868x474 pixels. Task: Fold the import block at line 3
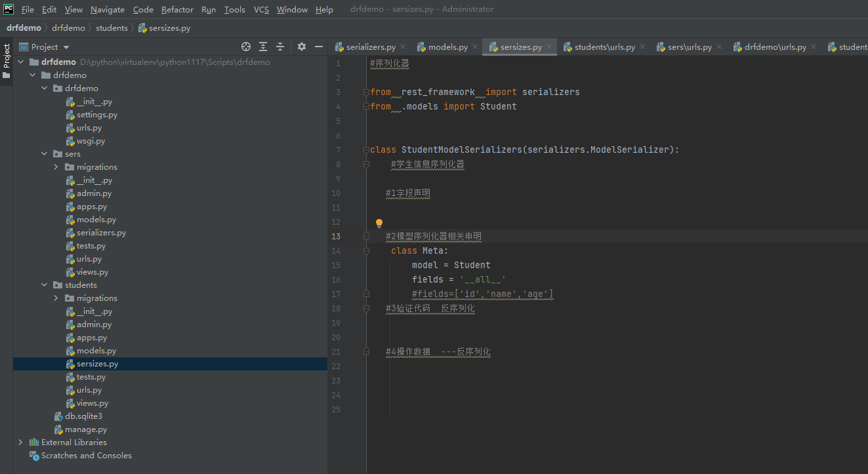366,92
